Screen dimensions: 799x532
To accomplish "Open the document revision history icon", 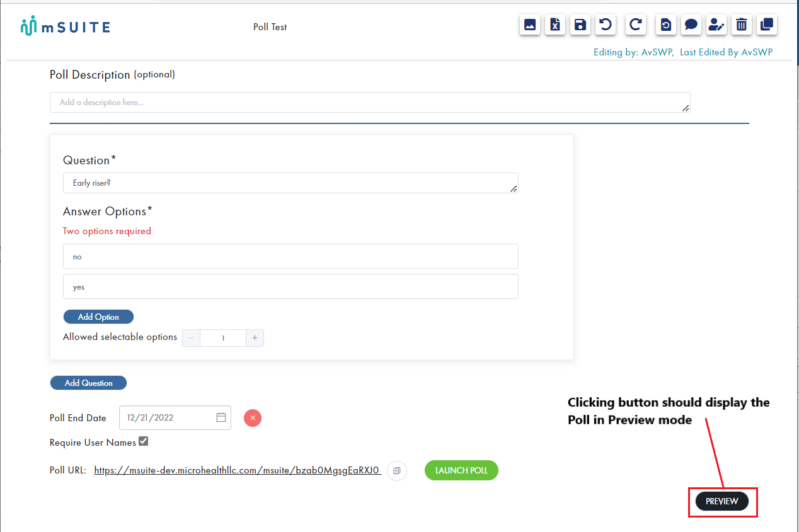I will coord(666,25).
